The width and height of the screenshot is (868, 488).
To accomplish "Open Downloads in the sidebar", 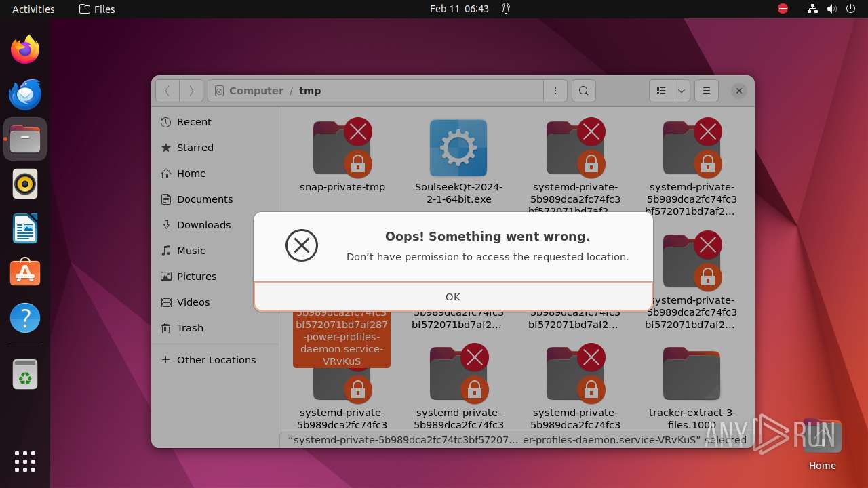I will pyautogui.click(x=216, y=225).
